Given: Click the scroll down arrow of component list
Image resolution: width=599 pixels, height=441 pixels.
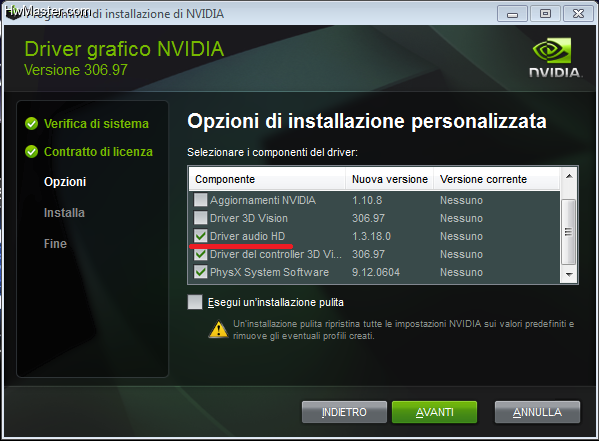Looking at the screenshot, I should pyautogui.click(x=569, y=275).
